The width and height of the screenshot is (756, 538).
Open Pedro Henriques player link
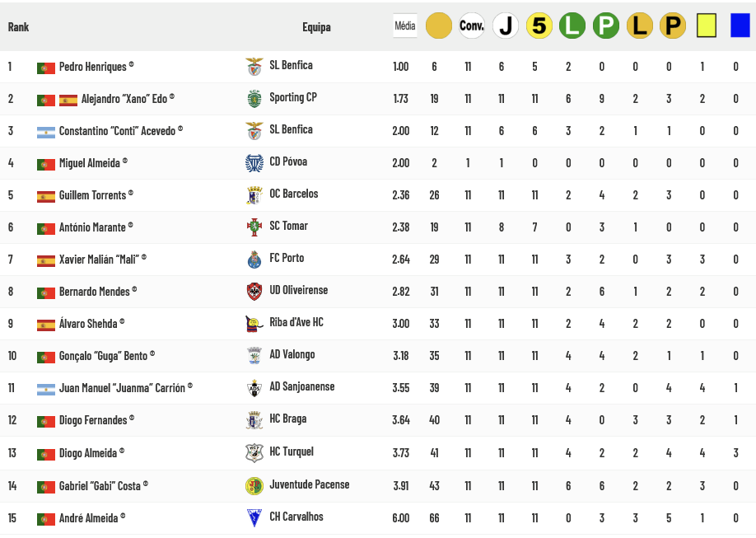coord(93,67)
